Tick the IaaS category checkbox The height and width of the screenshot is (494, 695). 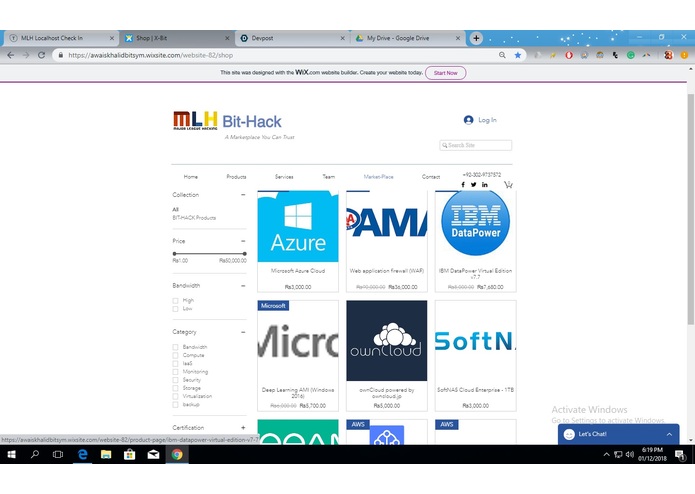[176, 363]
